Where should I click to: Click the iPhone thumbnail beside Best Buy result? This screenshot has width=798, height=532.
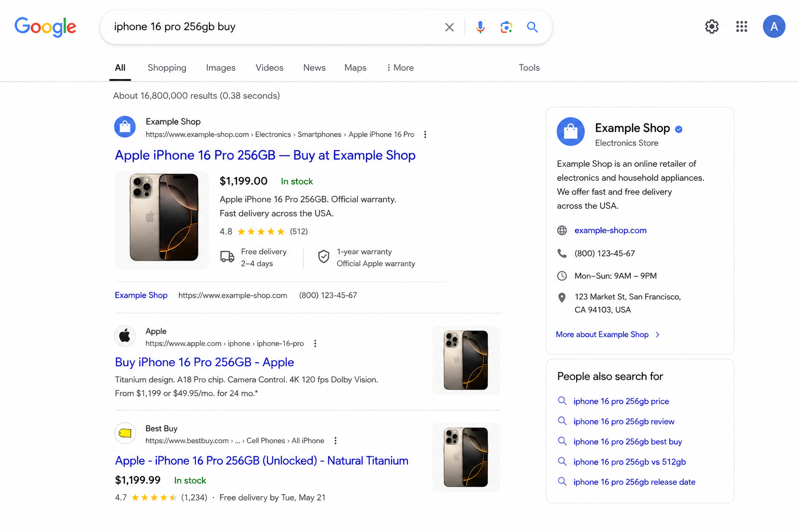coord(466,457)
